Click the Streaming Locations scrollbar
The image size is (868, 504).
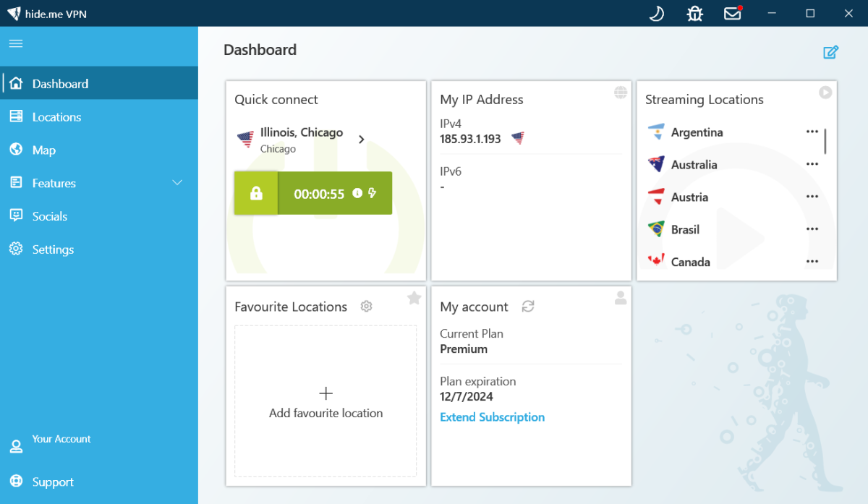click(x=825, y=141)
